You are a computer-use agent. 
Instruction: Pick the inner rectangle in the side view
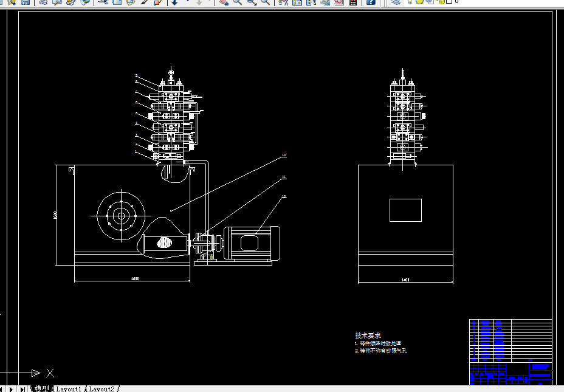405,210
